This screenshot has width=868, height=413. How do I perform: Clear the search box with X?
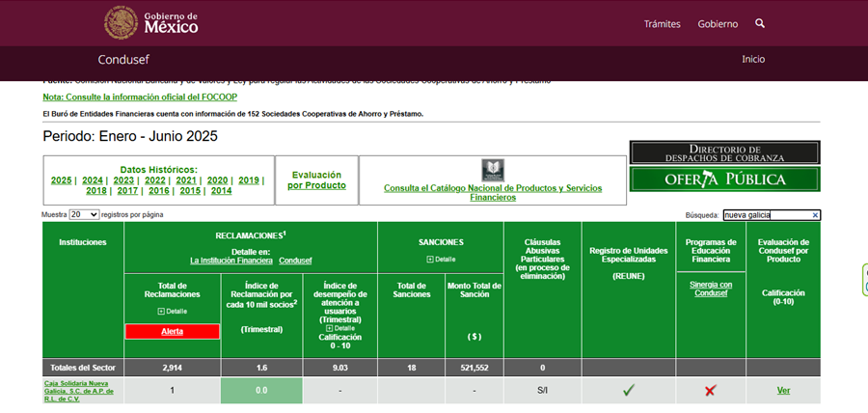tap(815, 215)
